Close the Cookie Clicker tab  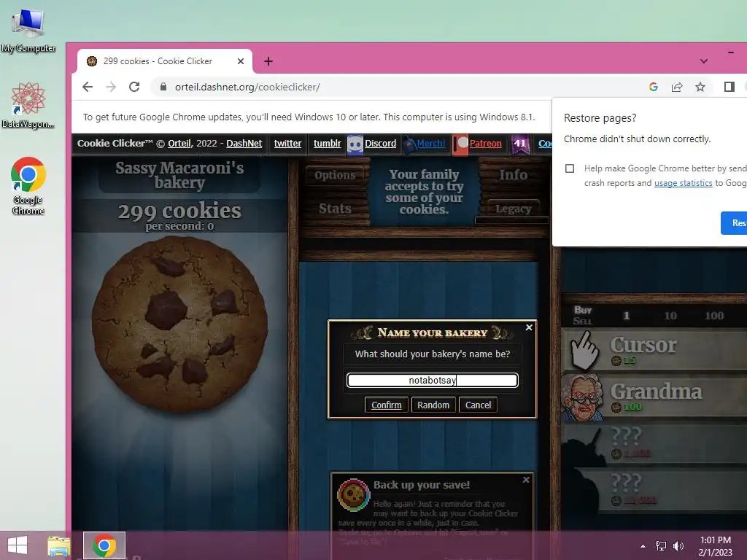tap(241, 61)
